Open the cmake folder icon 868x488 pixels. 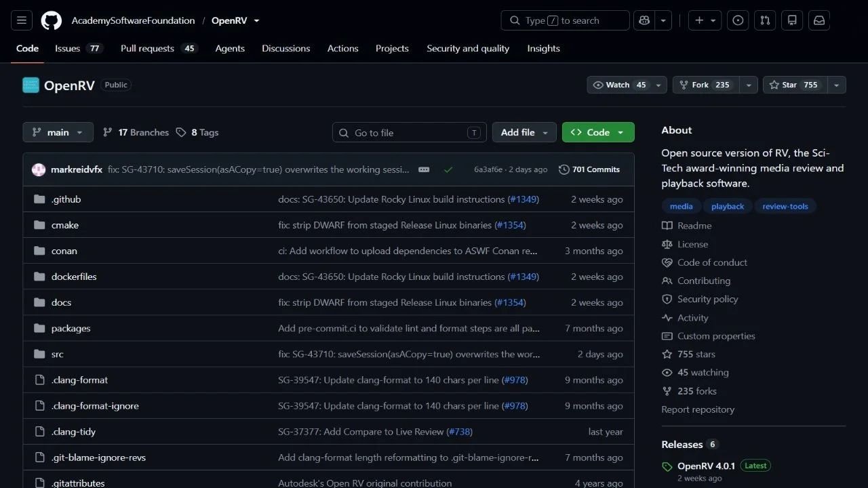tap(39, 225)
